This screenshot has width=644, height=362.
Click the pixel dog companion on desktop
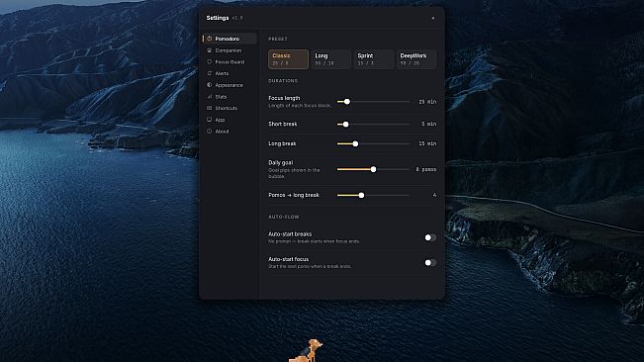tap(307, 350)
